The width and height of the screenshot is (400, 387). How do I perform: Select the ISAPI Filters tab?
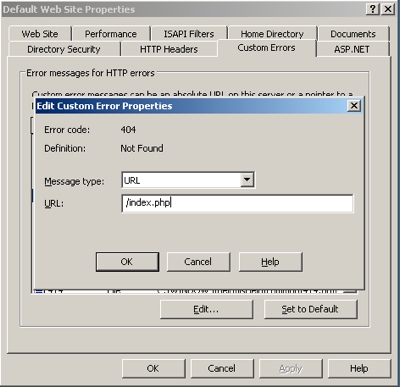click(x=189, y=34)
